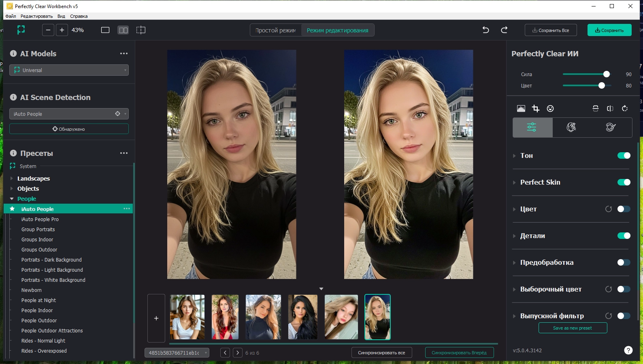Rotate the image clockwise
Viewport: 643px width, 364px height.
(625, 109)
